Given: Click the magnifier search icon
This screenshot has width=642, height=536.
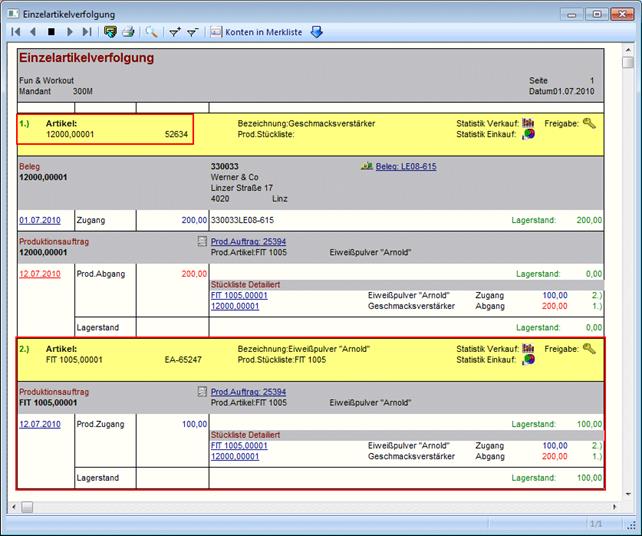Looking at the screenshot, I should pyautogui.click(x=152, y=32).
